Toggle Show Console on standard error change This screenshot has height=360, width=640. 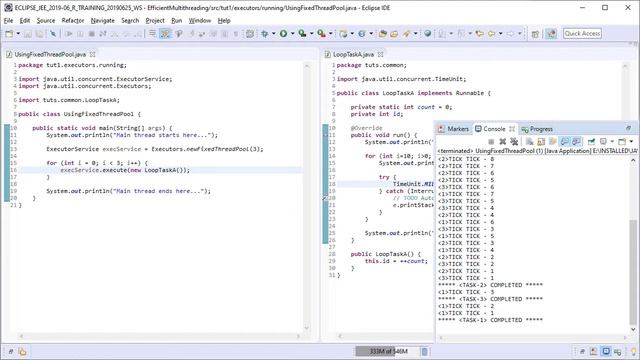[x=576, y=142]
